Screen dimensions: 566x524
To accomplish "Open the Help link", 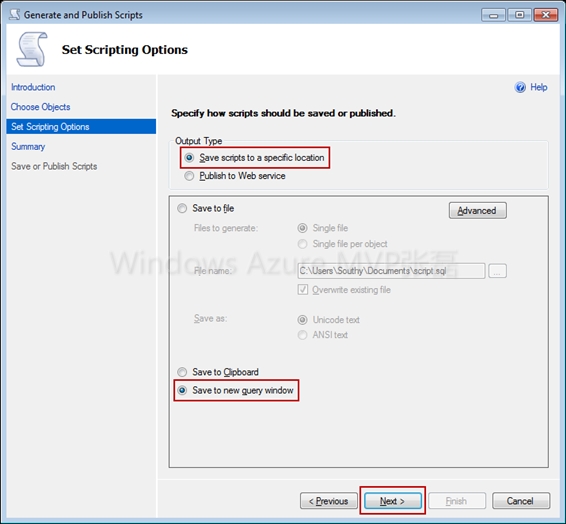I will click(539, 87).
